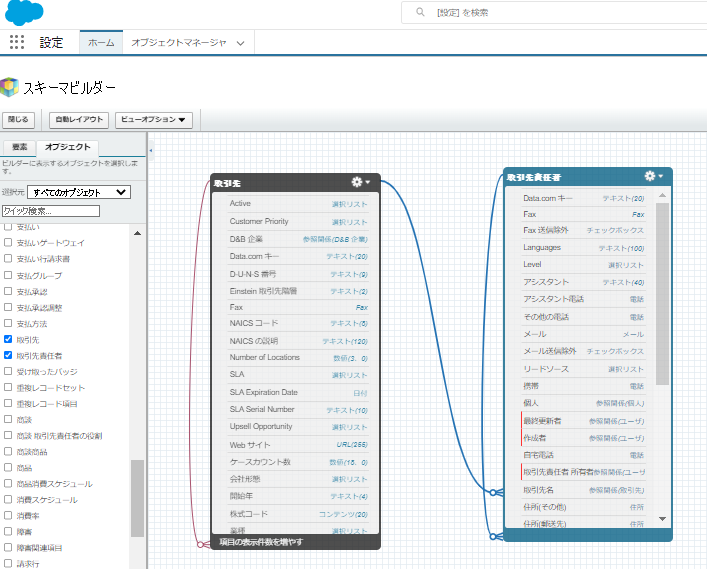Click the クイック検索 input field
The height and width of the screenshot is (569, 707).
click(x=51, y=211)
